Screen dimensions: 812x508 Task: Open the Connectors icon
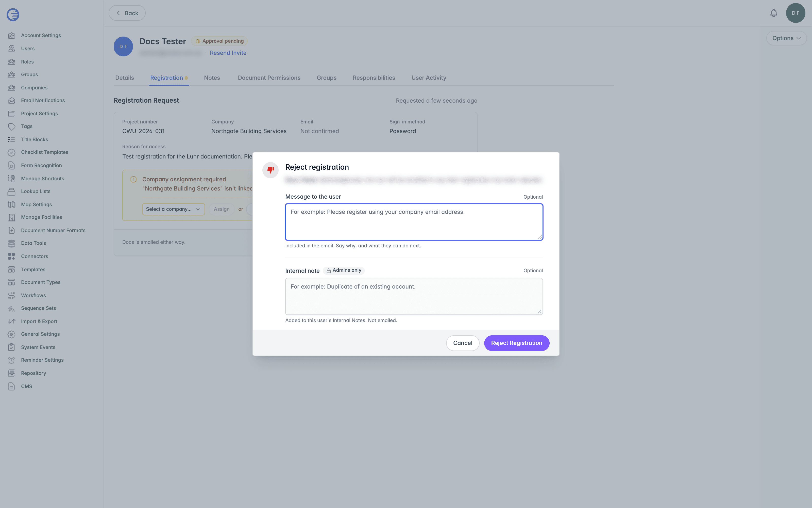11,256
